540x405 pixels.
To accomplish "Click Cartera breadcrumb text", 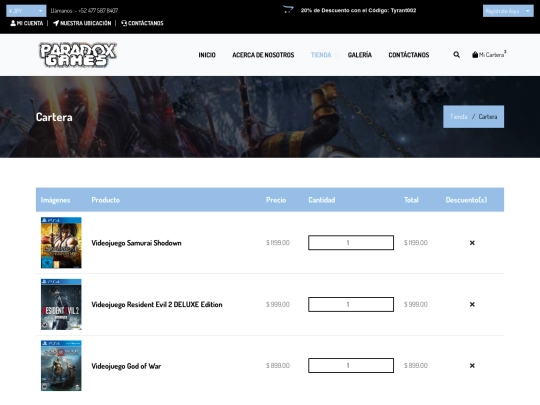I will [488, 117].
